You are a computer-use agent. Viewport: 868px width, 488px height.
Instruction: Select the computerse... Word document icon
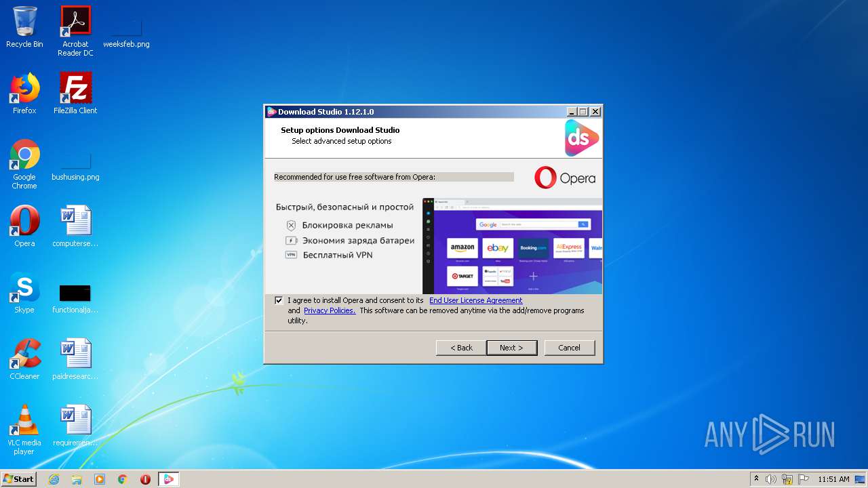pyautogui.click(x=75, y=226)
